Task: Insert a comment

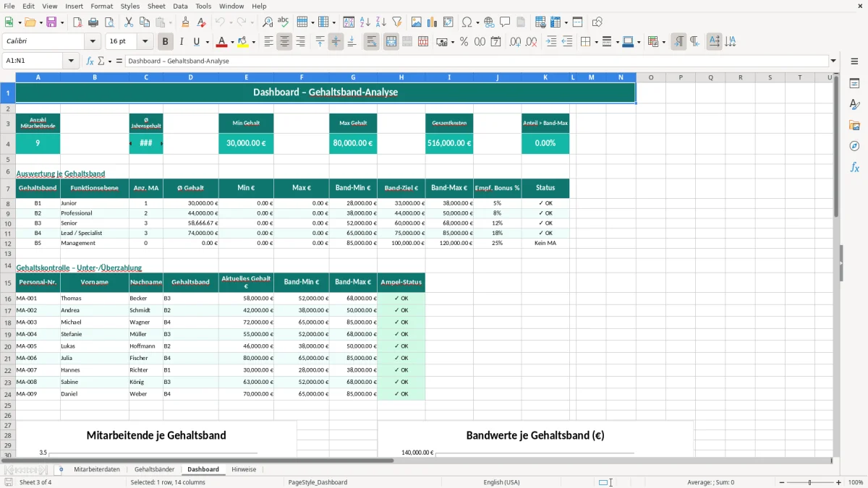Action: pyautogui.click(x=505, y=22)
